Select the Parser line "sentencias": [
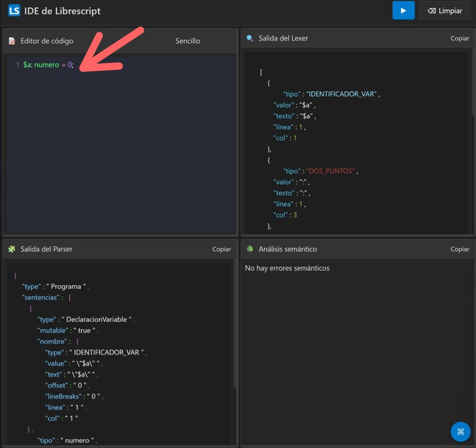This screenshot has height=448, width=476. [47, 297]
